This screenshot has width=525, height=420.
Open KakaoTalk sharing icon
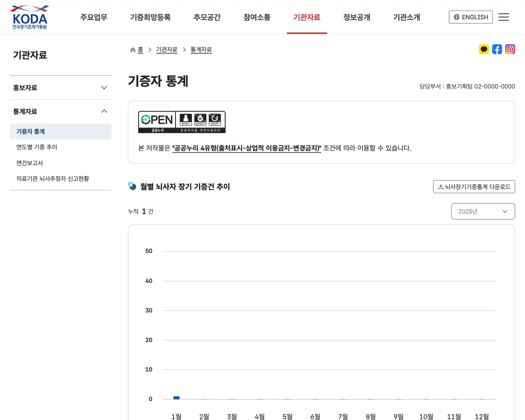(x=484, y=49)
